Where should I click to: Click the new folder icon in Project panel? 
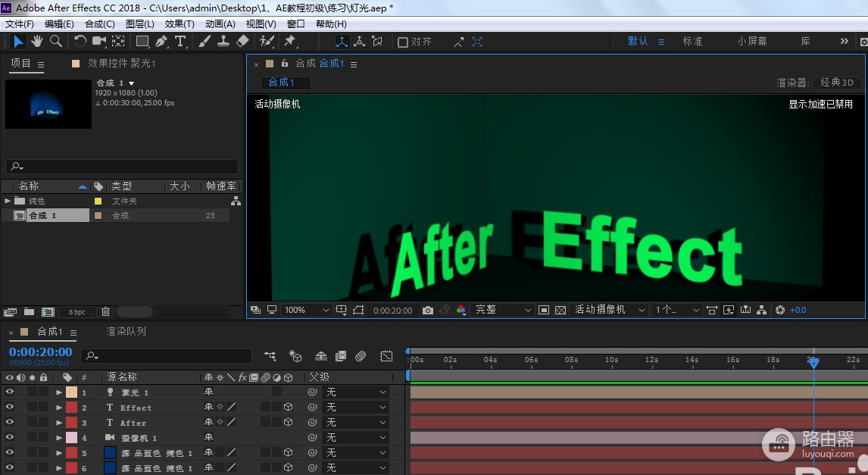[29, 311]
